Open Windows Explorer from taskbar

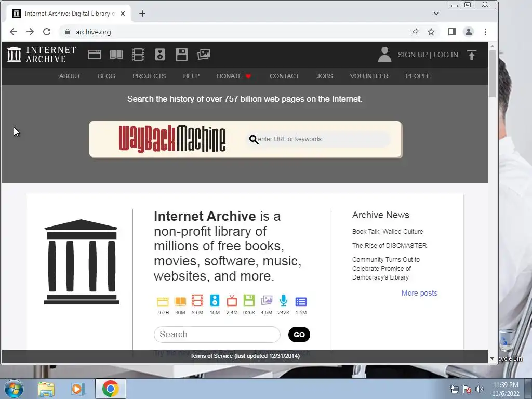point(46,389)
